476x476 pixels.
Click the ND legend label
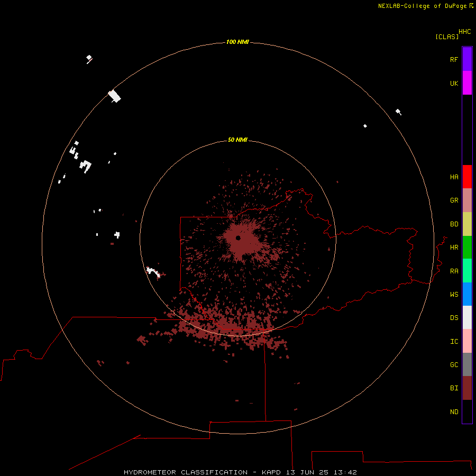(454, 412)
